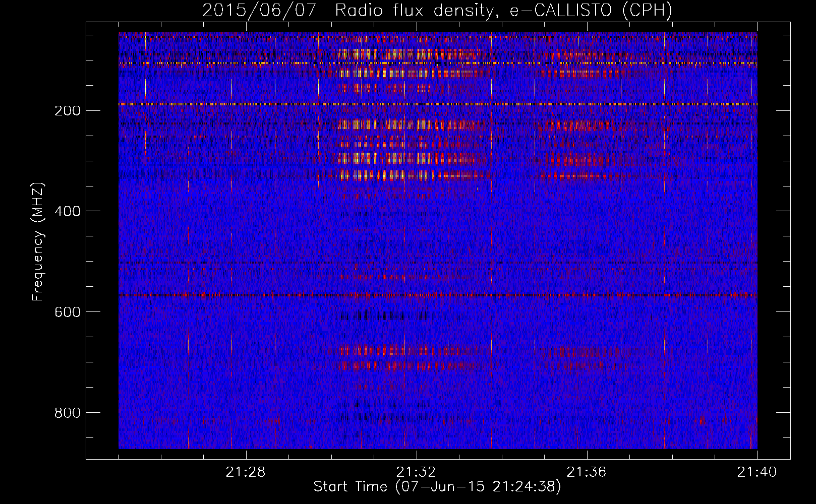Click the 'Frequency (MHZ)' axis label
This screenshot has width=816, height=504.
tap(38, 241)
